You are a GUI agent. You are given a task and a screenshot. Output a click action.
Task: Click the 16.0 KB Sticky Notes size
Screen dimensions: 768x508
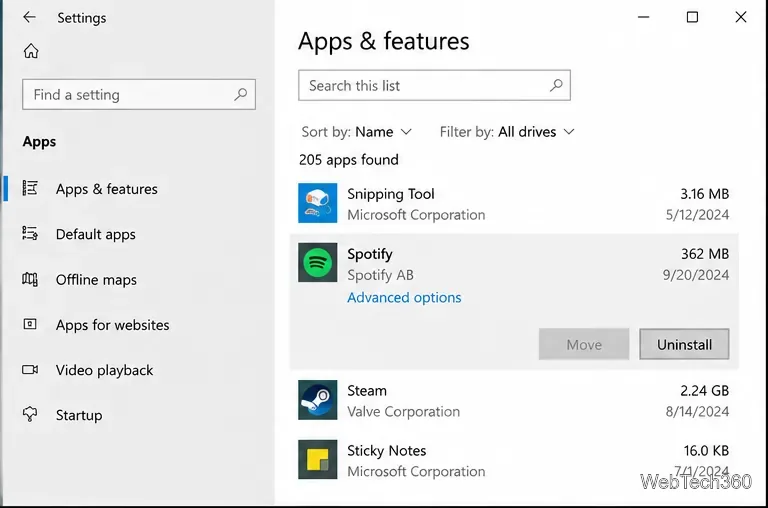point(706,450)
